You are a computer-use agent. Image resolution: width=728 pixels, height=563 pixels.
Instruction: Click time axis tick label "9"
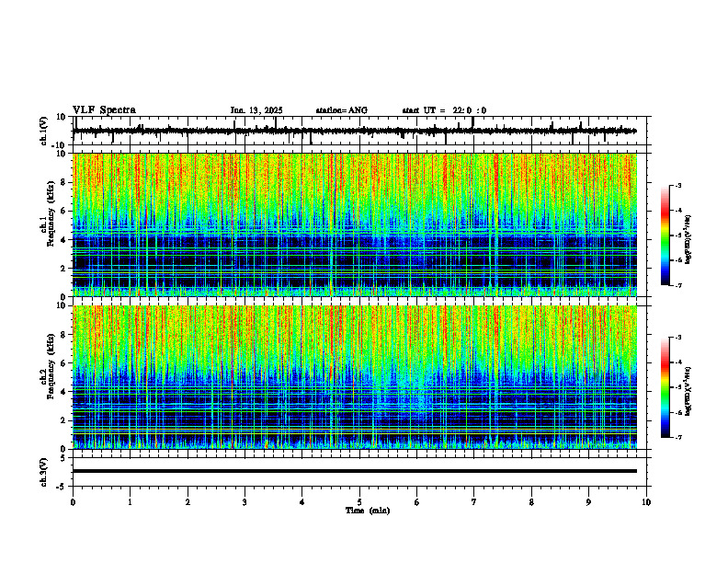(x=588, y=502)
